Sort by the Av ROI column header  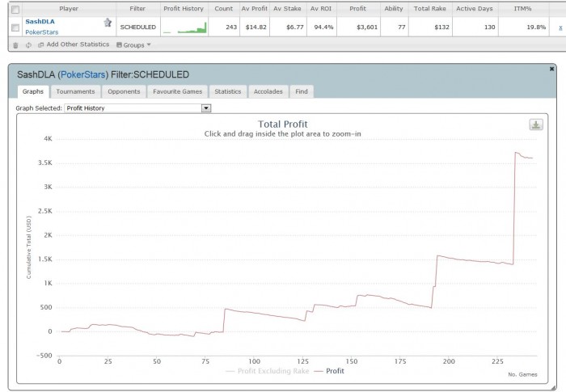click(321, 9)
